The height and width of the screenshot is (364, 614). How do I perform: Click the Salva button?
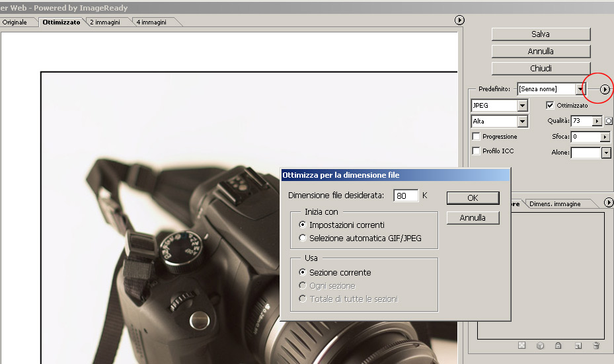pos(541,34)
